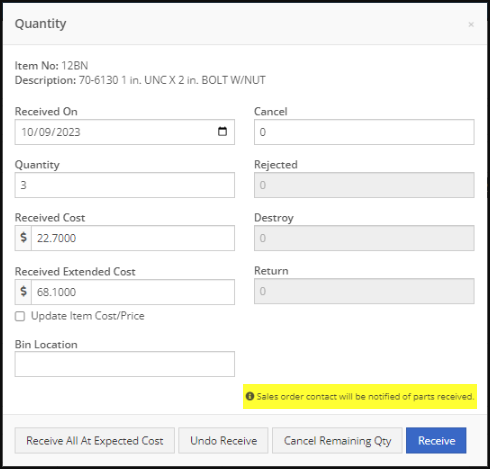The width and height of the screenshot is (490, 469).
Task: Click the disabled Destroy field
Action: (364, 238)
